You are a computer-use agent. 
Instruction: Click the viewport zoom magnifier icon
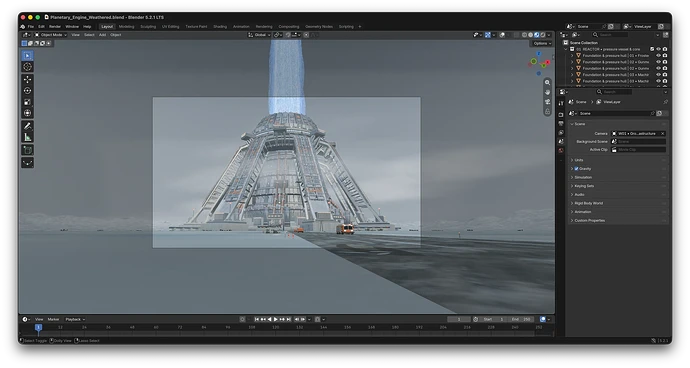tap(547, 83)
